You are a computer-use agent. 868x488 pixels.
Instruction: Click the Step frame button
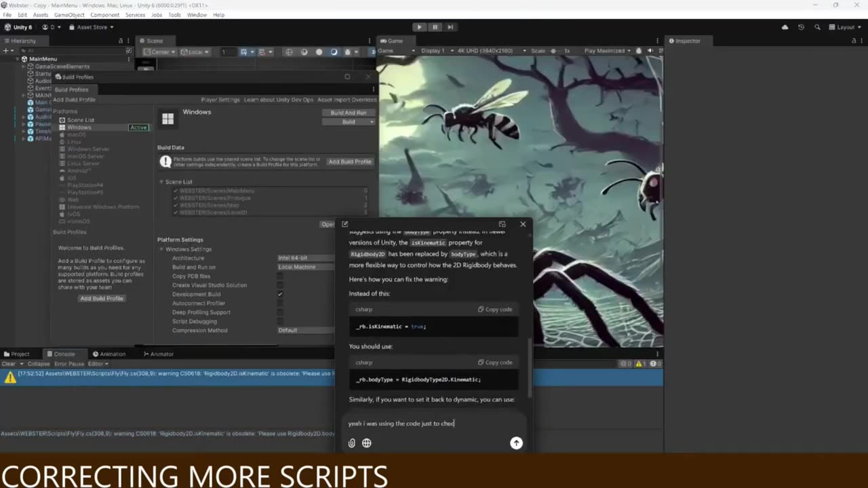coord(450,27)
